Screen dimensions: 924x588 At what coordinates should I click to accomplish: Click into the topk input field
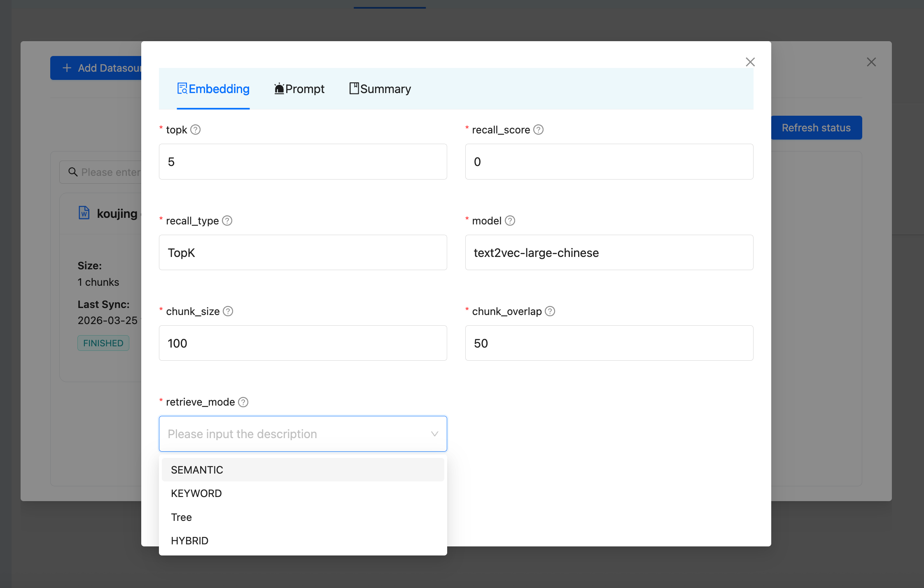coord(303,162)
